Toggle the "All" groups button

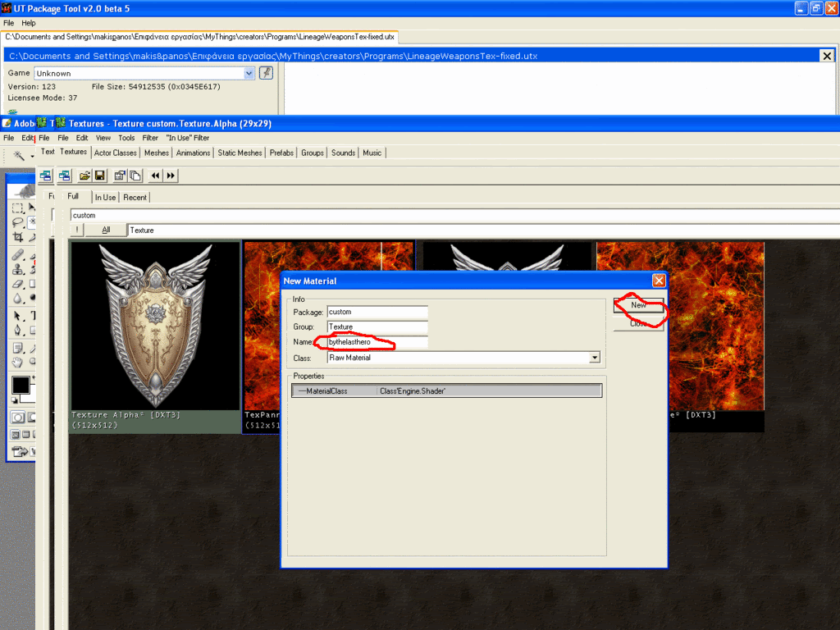click(106, 231)
